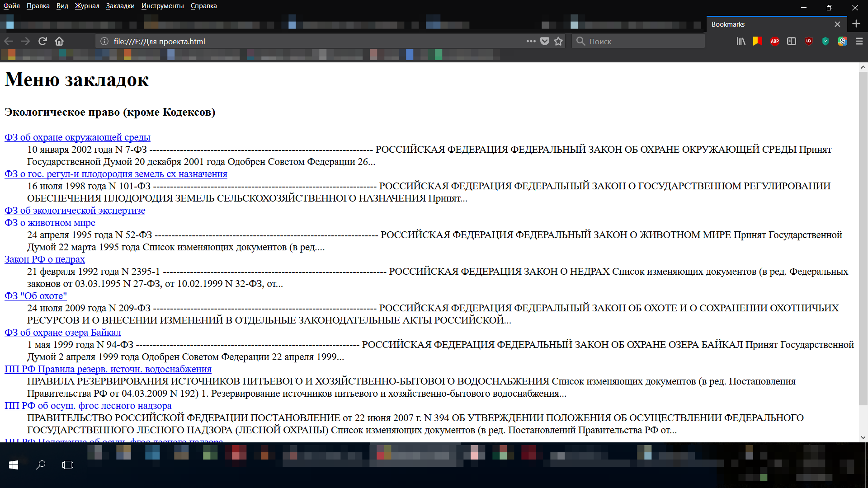Viewport: 868px width, 488px height.
Task: Open link ФЗ об охране озера Байкал
Action: tap(63, 333)
